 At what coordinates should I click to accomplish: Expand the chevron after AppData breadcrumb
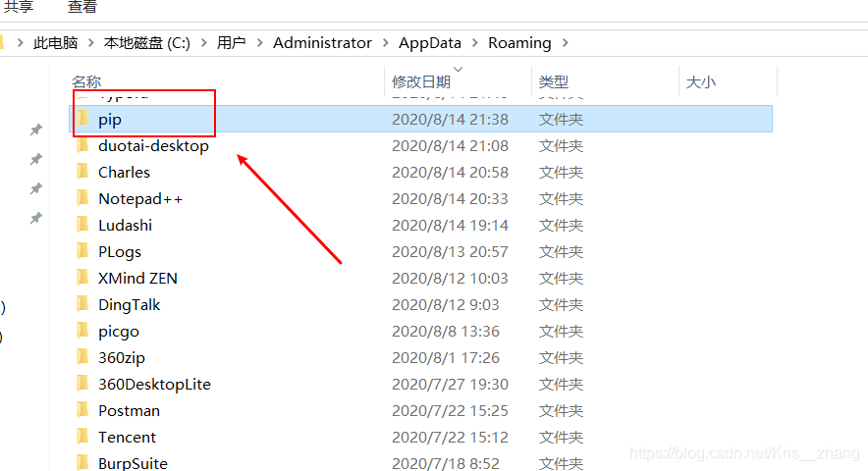coord(475,42)
